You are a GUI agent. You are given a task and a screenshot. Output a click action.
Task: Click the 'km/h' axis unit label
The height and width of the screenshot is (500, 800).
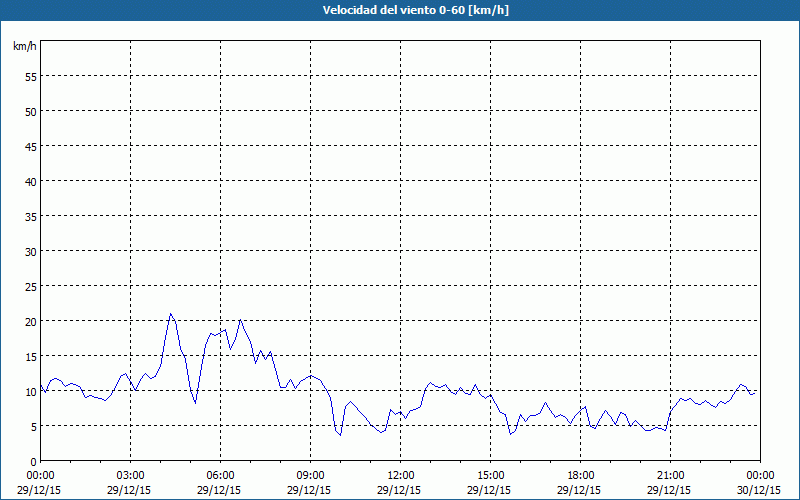[24, 46]
